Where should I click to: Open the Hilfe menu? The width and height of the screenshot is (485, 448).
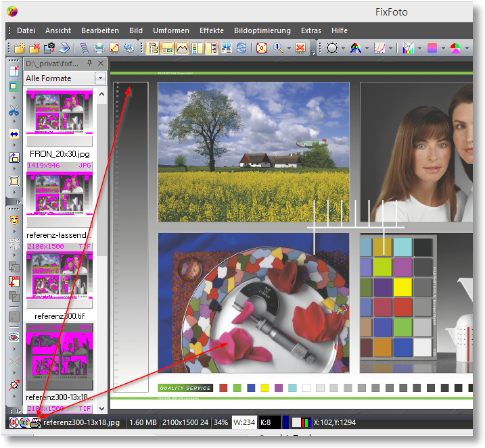340,30
